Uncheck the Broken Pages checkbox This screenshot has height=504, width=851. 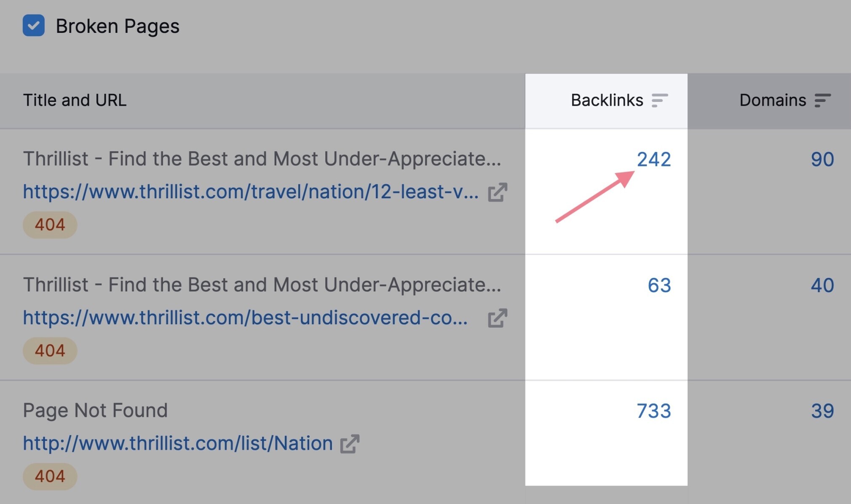point(34,25)
